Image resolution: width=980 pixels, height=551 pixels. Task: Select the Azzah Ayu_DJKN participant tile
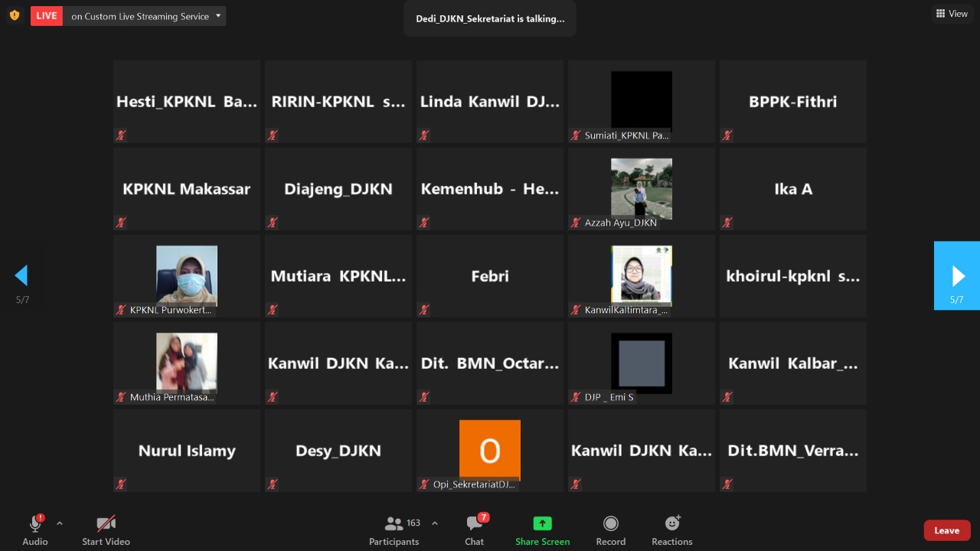641,188
